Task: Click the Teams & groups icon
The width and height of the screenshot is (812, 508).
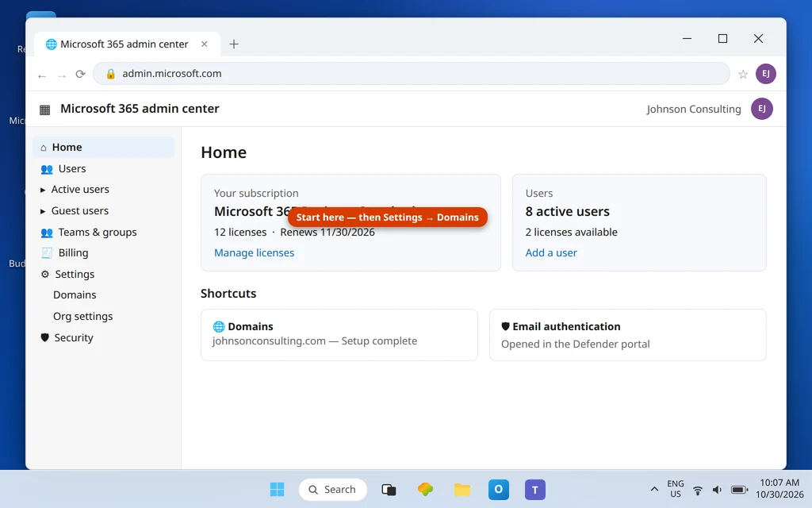Action: [47, 233]
